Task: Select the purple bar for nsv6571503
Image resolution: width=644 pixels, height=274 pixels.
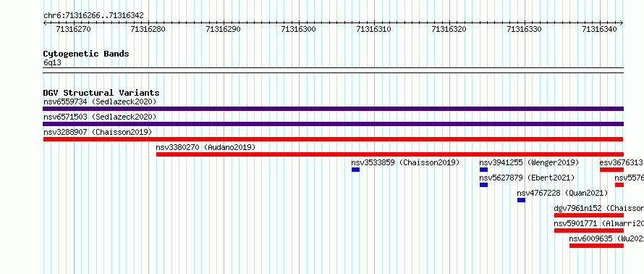Action: point(333,124)
